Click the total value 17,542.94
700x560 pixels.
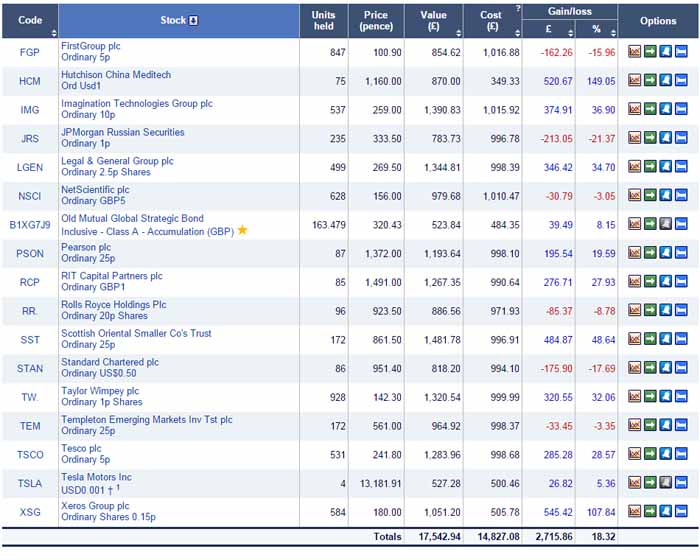coord(439,536)
